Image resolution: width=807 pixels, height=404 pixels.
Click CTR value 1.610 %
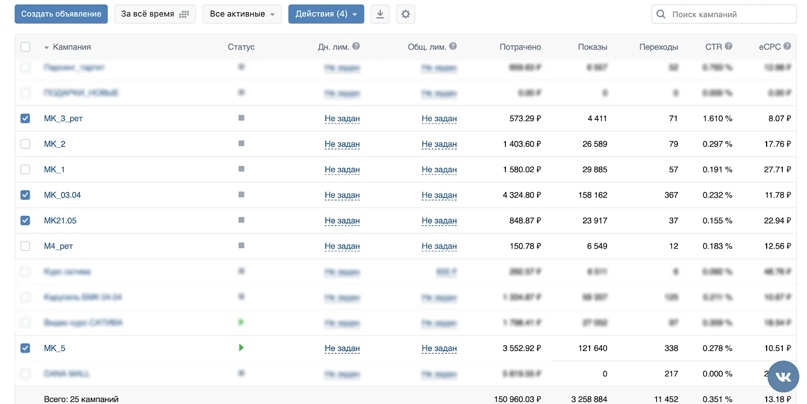(x=717, y=118)
